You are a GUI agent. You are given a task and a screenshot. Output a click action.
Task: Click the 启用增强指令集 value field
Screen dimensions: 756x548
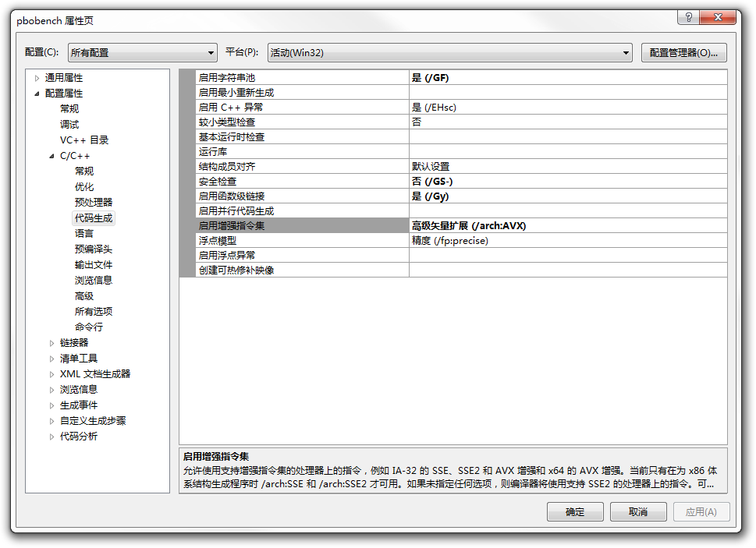[x=567, y=226]
